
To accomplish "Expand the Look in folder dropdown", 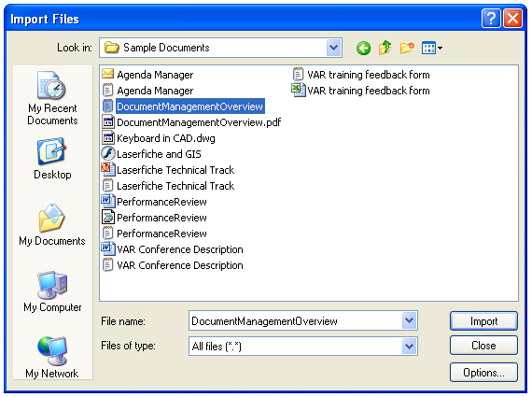I will pyautogui.click(x=333, y=48).
